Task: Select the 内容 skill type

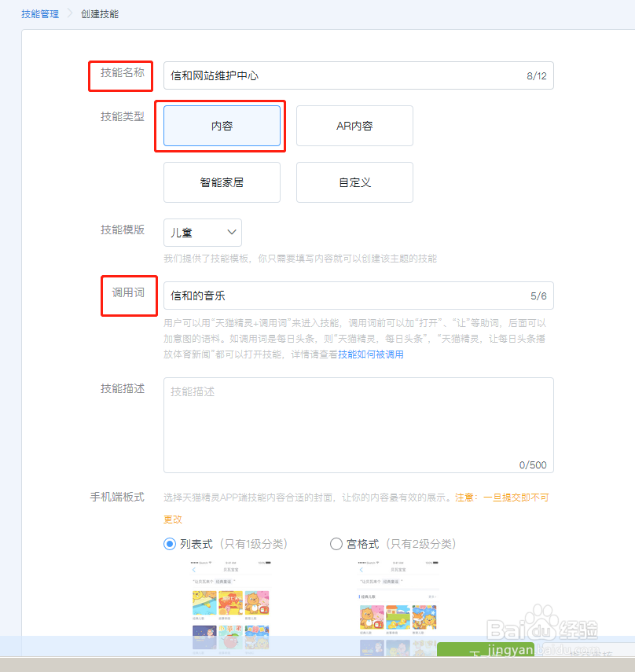Action: coord(222,126)
